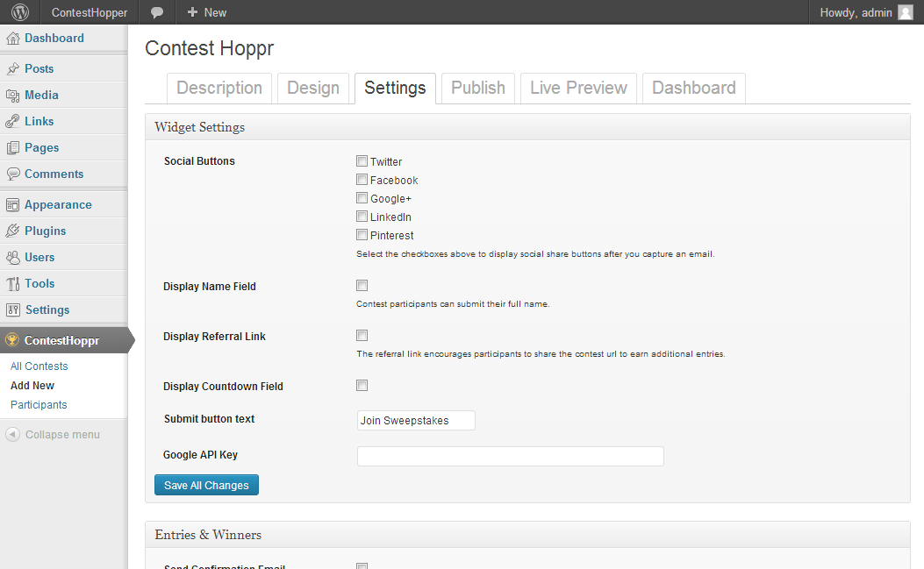Click Save All Changes button
This screenshot has width=924, height=569.
pos(206,485)
